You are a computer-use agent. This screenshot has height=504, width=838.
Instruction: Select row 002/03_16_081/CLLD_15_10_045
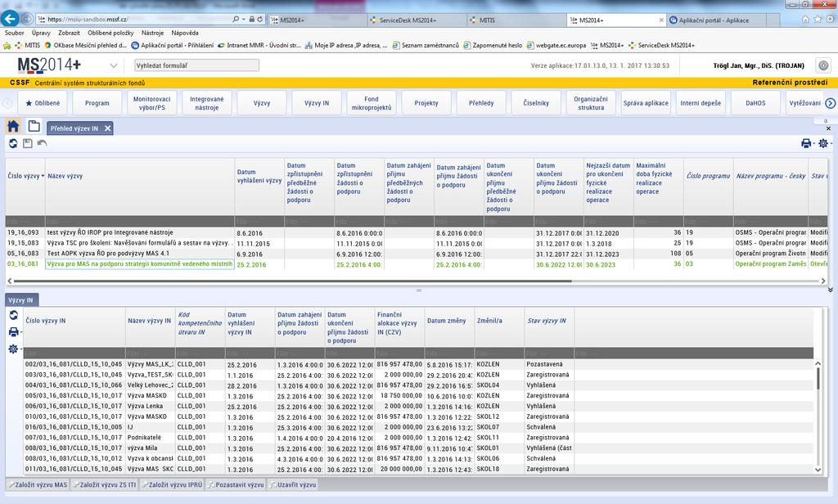tap(418, 365)
